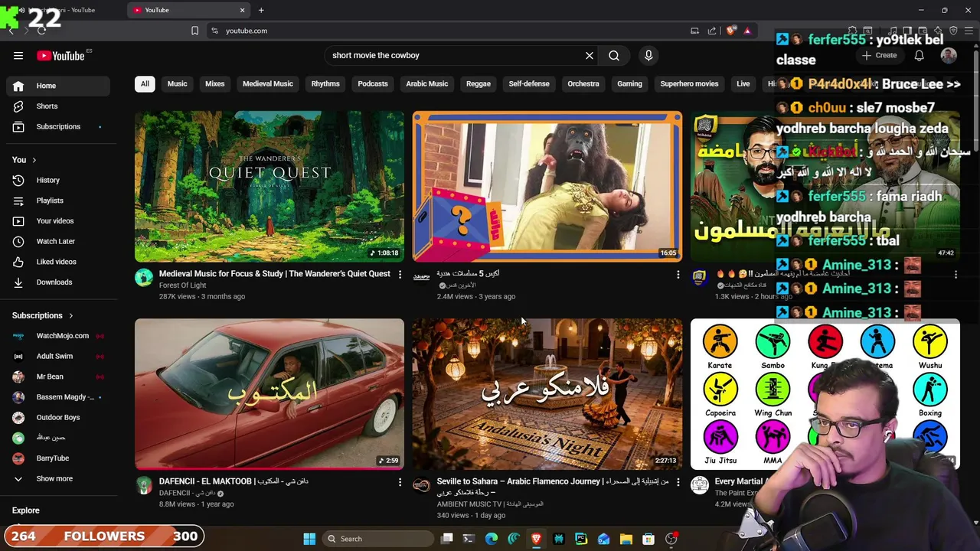The image size is (980, 551).
Task: Open options menu for DAFENCII El Maktoob
Action: [400, 481]
